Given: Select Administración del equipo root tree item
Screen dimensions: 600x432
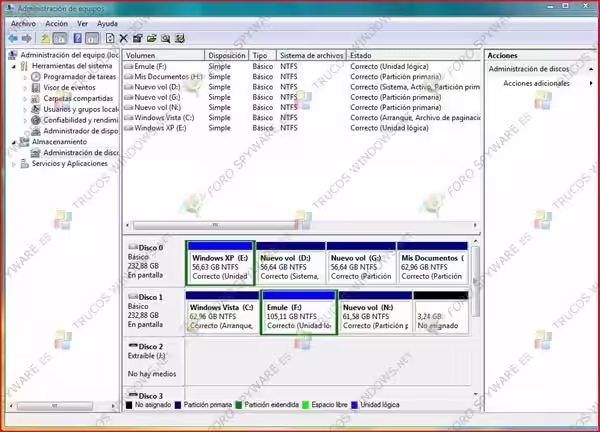Looking at the screenshot, I should pyautogui.click(x=69, y=55).
